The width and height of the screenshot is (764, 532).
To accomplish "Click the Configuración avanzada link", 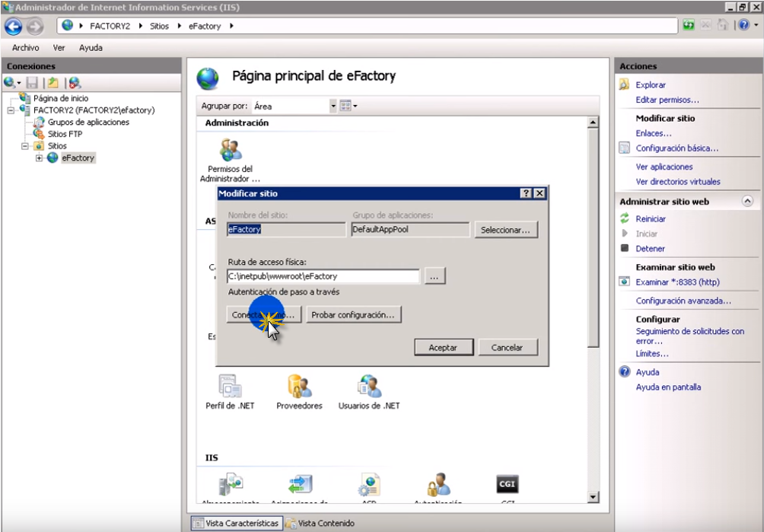I will [x=683, y=301].
